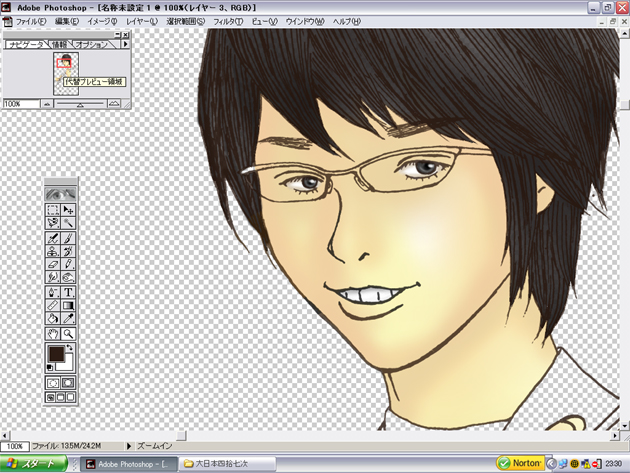Select the History Brush tool
Screen dimensions: 630x473
click(x=68, y=251)
